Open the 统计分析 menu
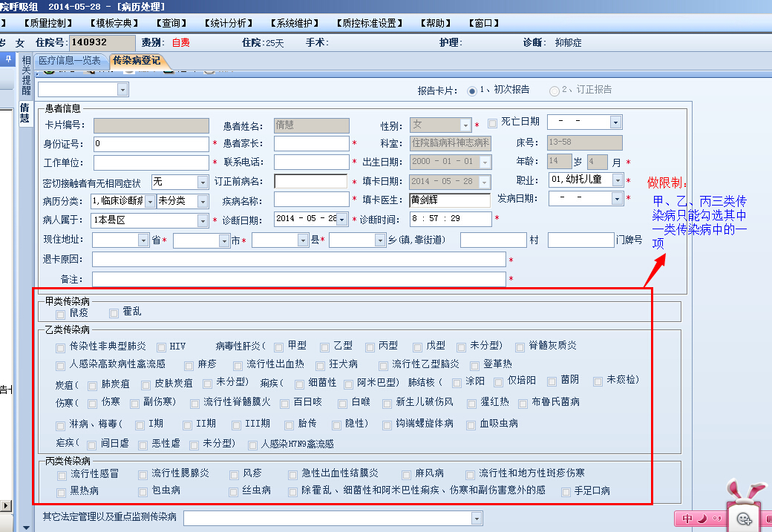 229,23
